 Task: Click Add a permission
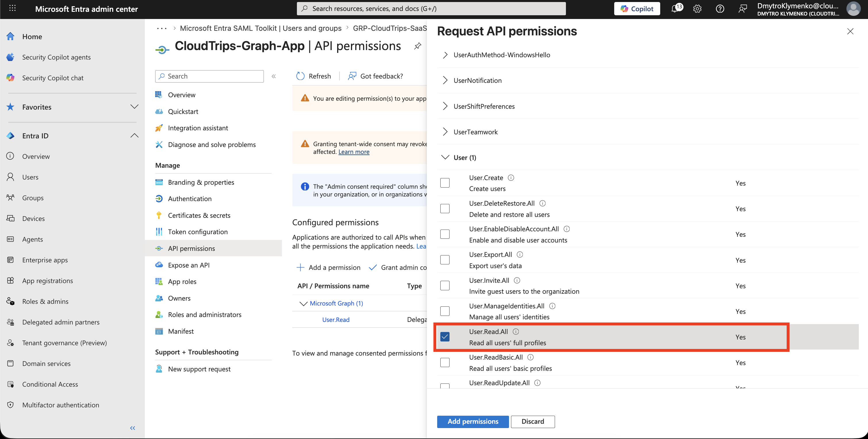coord(328,267)
